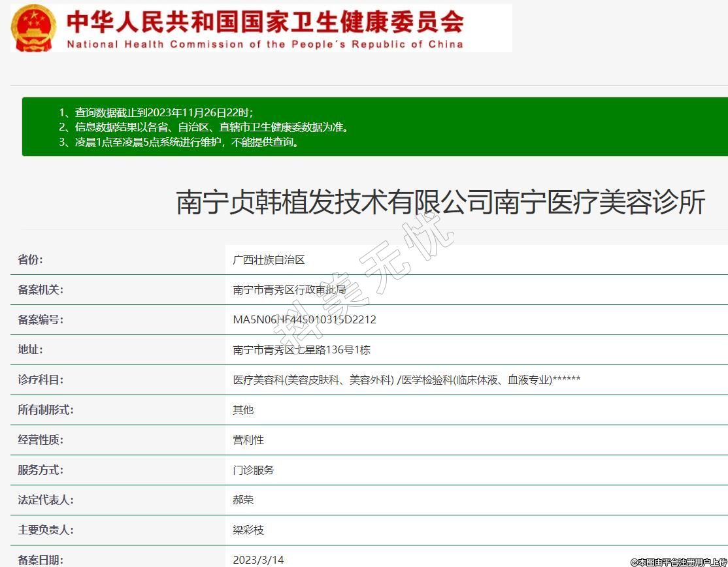Image resolution: width=728 pixels, height=567 pixels.
Task: Click the 服务方式 value 门诊服务
Action: tap(254, 470)
